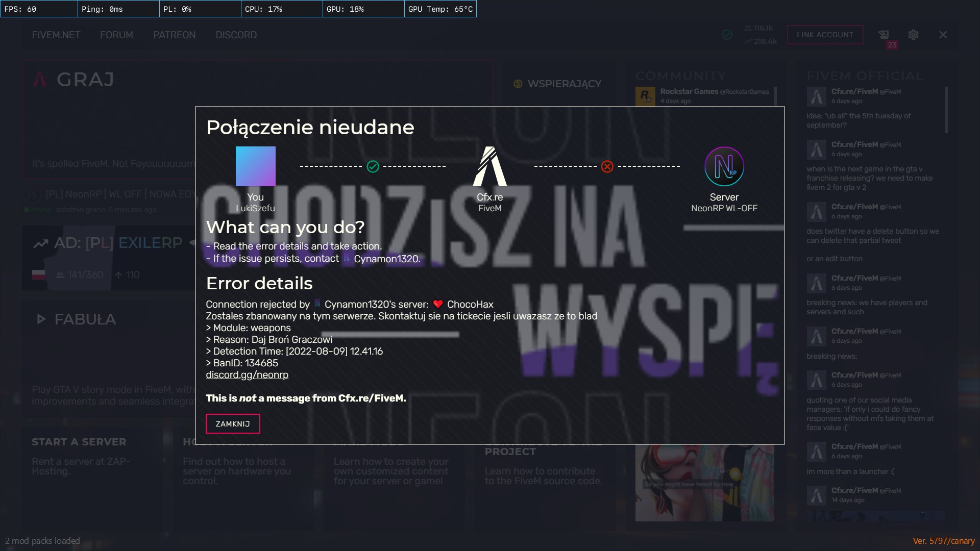The width and height of the screenshot is (980, 551).
Task: Click the FiveM Official feed scrollbar
Action: (946, 110)
